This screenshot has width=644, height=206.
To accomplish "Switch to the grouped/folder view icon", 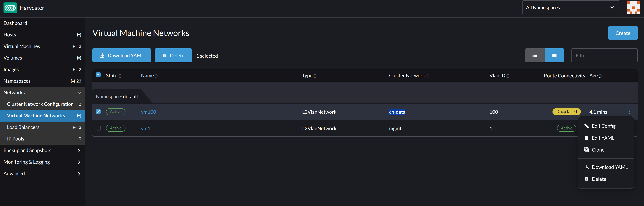I will pyautogui.click(x=555, y=55).
